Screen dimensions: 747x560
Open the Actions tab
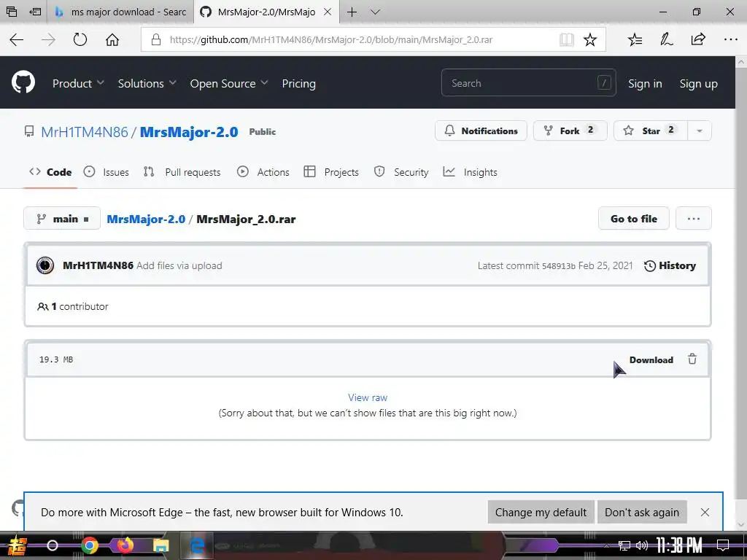263,172
